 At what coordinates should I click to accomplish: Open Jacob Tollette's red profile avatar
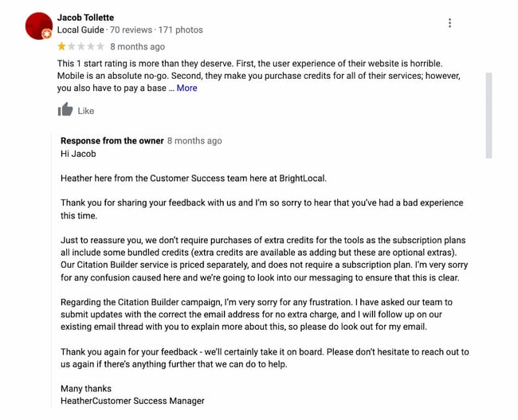pyautogui.click(x=38, y=26)
